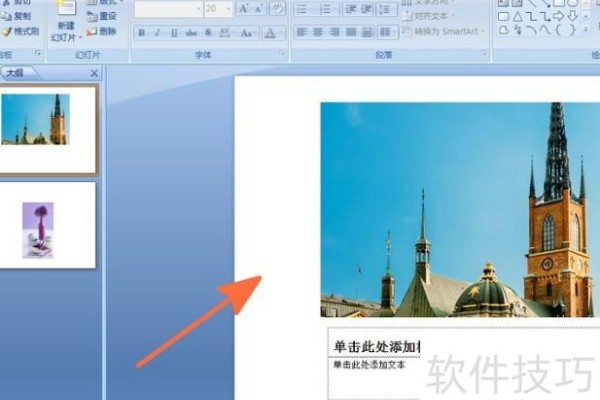Screen dimensions: 600x400
Task: Select the Right Arrow shape
Action: pyautogui.click(x=559, y=16)
